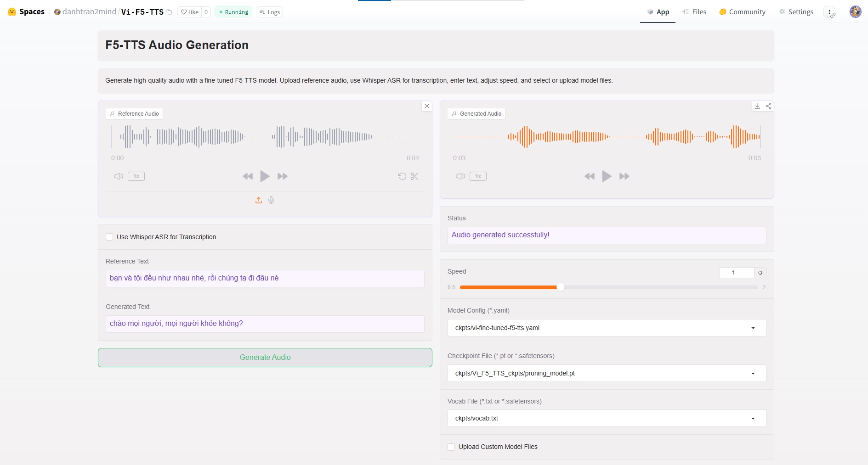Screen dimensions: 868x465
Task: Fast-forward the Generated Audio
Action: pos(624,176)
